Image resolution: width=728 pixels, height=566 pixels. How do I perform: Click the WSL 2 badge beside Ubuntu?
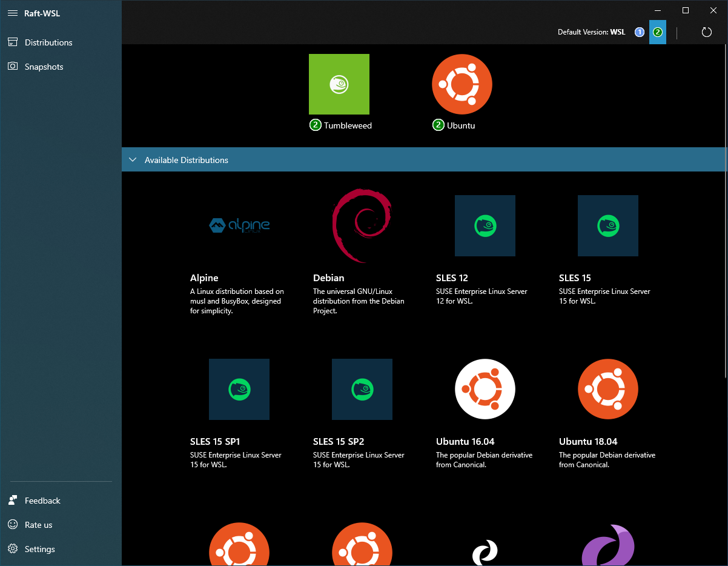pyautogui.click(x=438, y=125)
